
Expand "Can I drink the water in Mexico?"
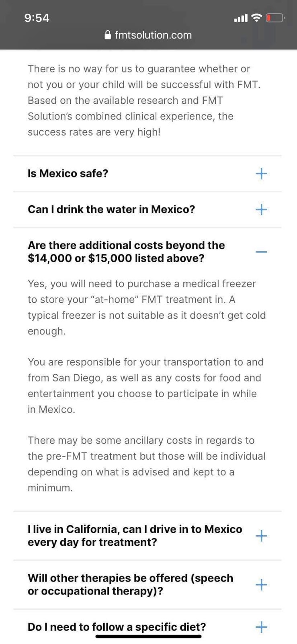[111, 209]
